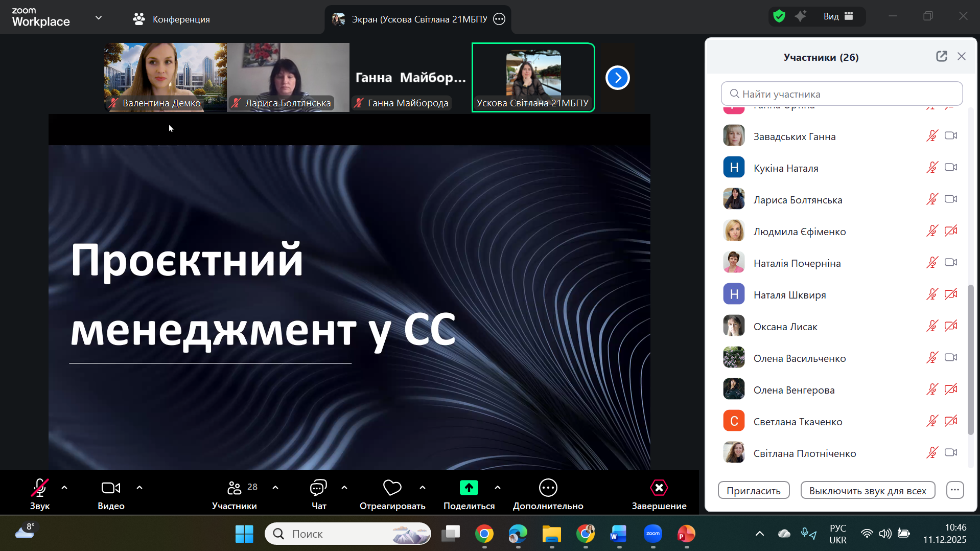980x551 pixels.
Task: Select Лариса Болтянська's video thumbnail
Action: (x=288, y=77)
